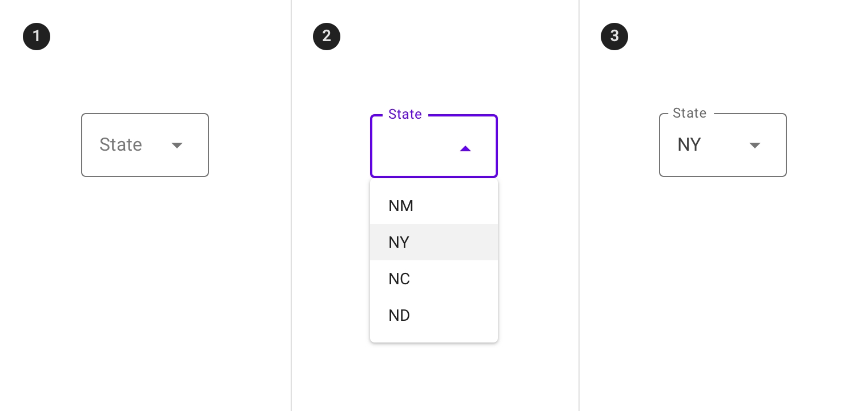Click the step 1 number badge
The height and width of the screenshot is (411, 868).
pos(37,37)
